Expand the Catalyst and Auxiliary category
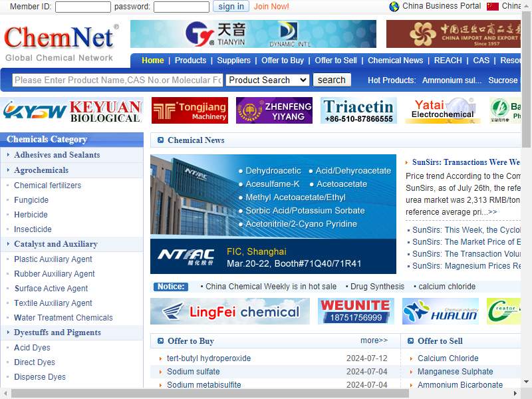Image resolution: width=532 pixels, height=399 pixels. pos(56,244)
